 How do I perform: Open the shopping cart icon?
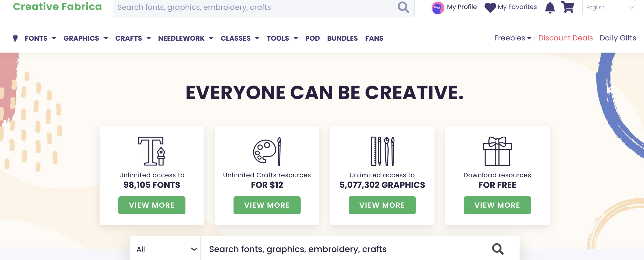(568, 7)
